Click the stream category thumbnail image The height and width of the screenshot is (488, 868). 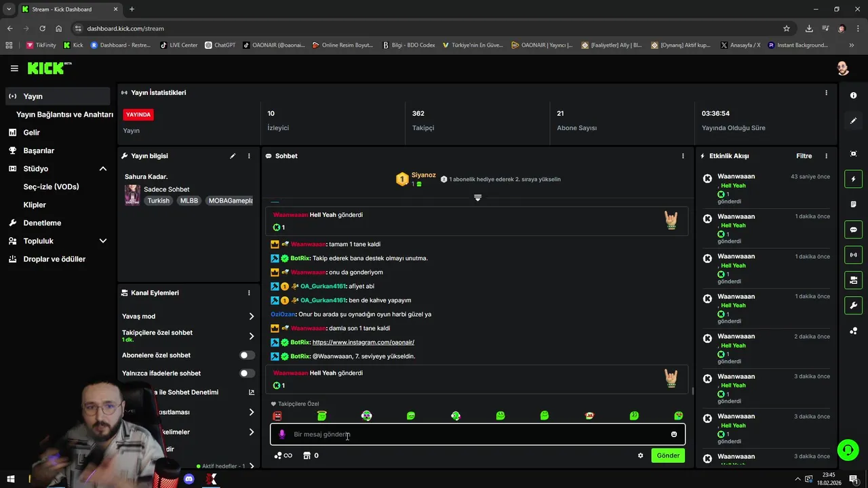(x=132, y=195)
